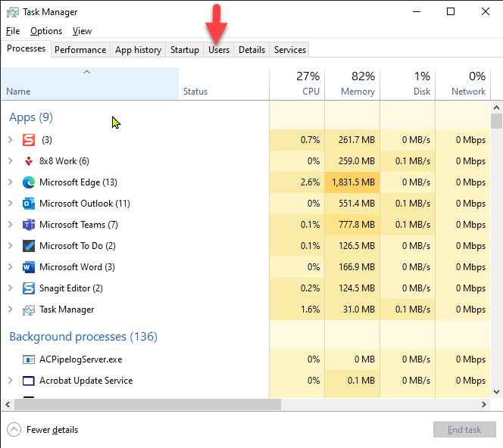503x448 pixels.
Task: Click the Microsoft Word icon
Action: click(29, 267)
